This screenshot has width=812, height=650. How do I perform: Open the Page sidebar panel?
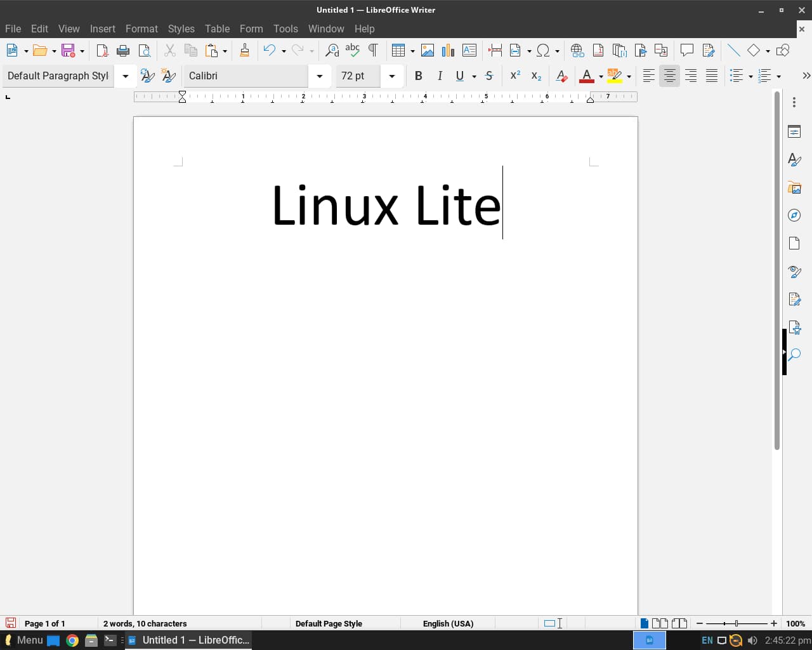click(x=794, y=242)
